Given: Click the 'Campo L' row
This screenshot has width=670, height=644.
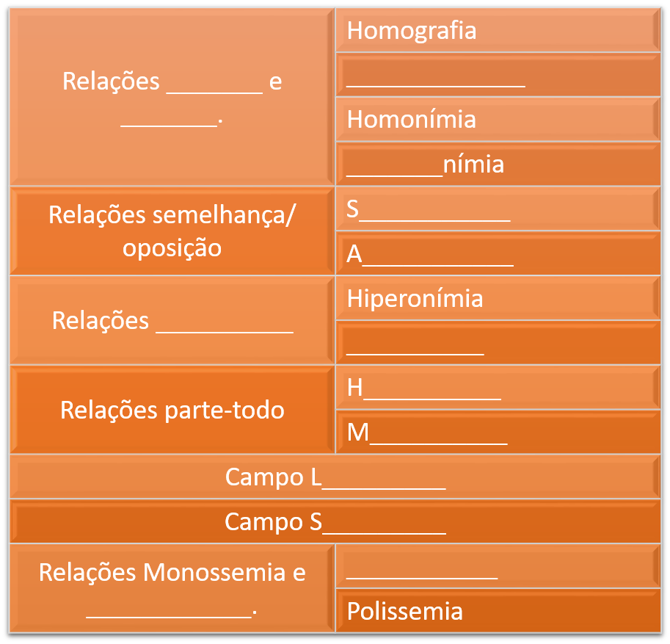Looking at the screenshot, I should (335, 477).
